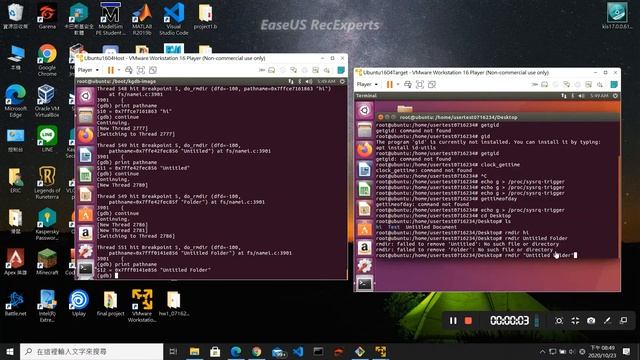
Task: Close the Target VM terminal using orange button
Action: 380,117
